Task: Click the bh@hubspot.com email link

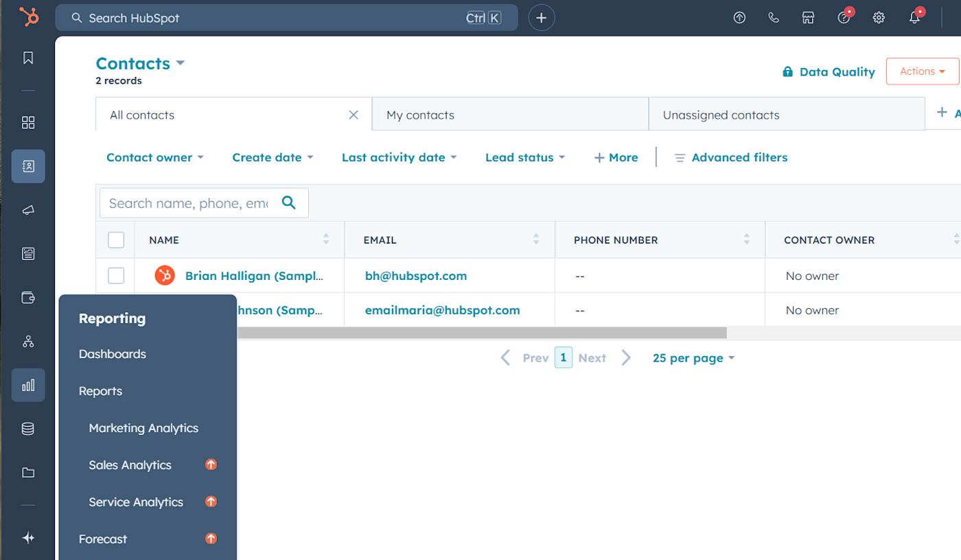Action: pyautogui.click(x=416, y=276)
